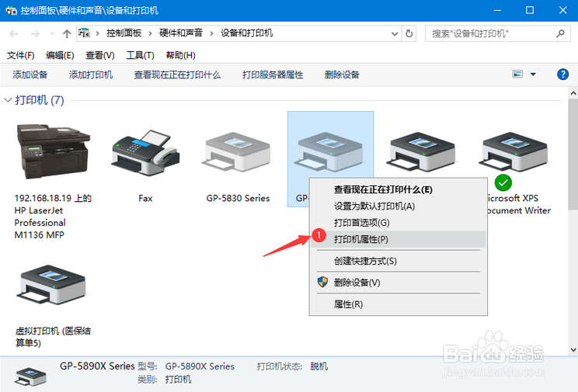Click the search magnifier icon
Viewport: 578px width, 392px height.
560,33
